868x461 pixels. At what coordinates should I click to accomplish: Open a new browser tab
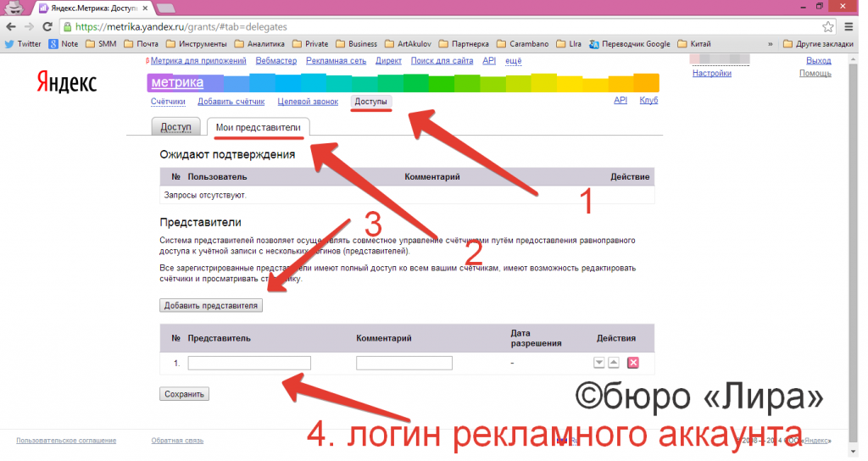coord(166,8)
